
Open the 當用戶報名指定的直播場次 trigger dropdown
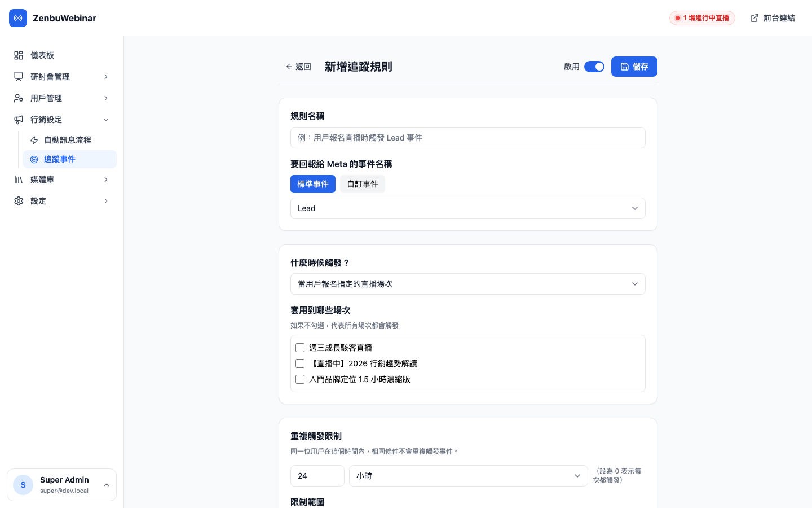click(x=467, y=284)
